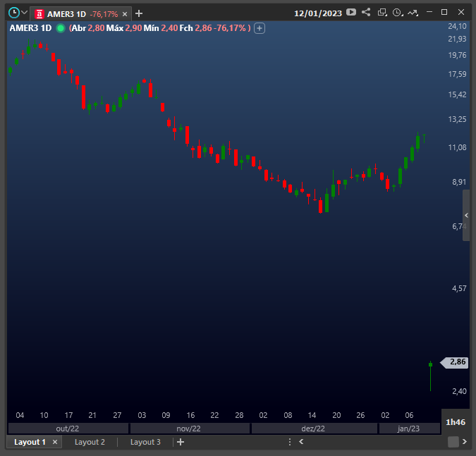This screenshot has width=476, height=456.
Task: Click the 4,57 price axis label
Action: pyautogui.click(x=459, y=288)
